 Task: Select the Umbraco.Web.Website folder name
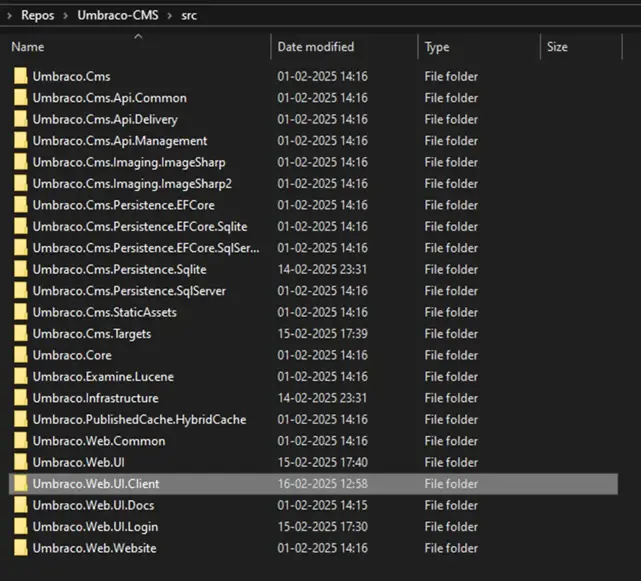pyautogui.click(x=94, y=548)
